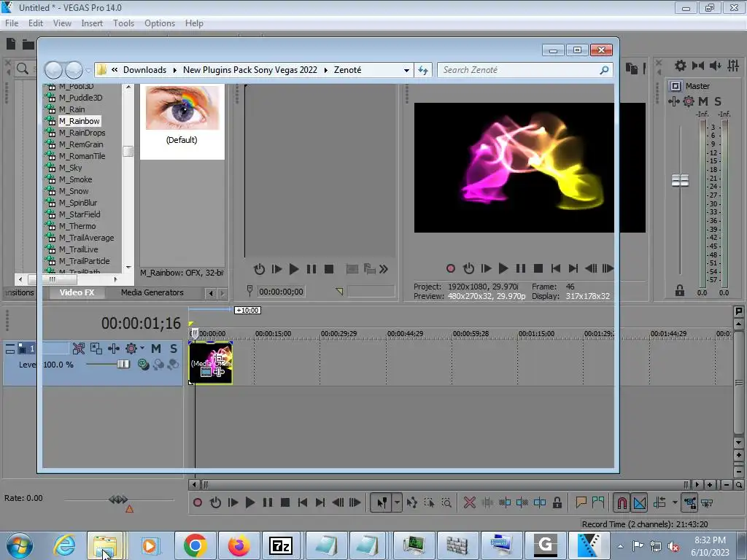747x560 pixels.
Task: Select M_Rainbow in the Video FX list
Action: pyautogui.click(x=79, y=121)
